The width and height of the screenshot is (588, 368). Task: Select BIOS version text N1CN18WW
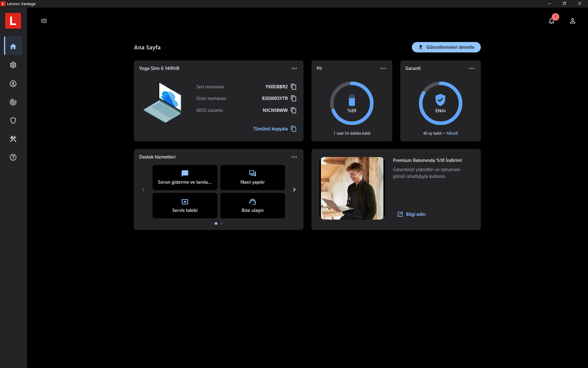point(275,110)
